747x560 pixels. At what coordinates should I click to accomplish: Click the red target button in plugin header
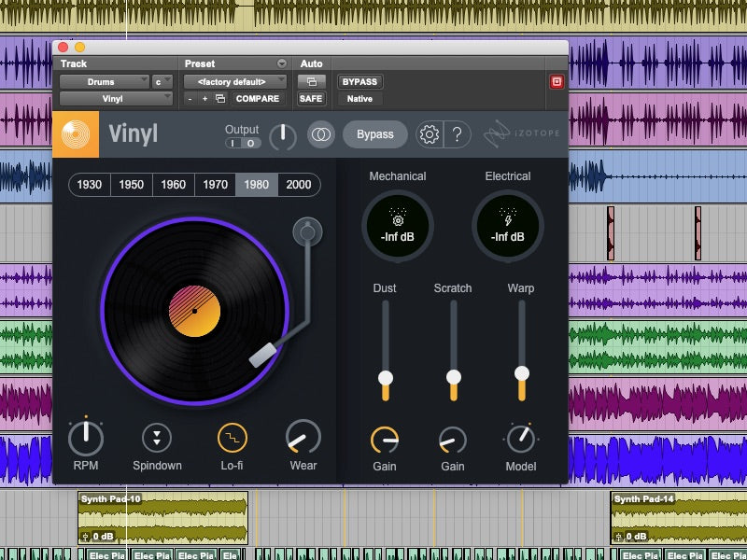pos(557,82)
